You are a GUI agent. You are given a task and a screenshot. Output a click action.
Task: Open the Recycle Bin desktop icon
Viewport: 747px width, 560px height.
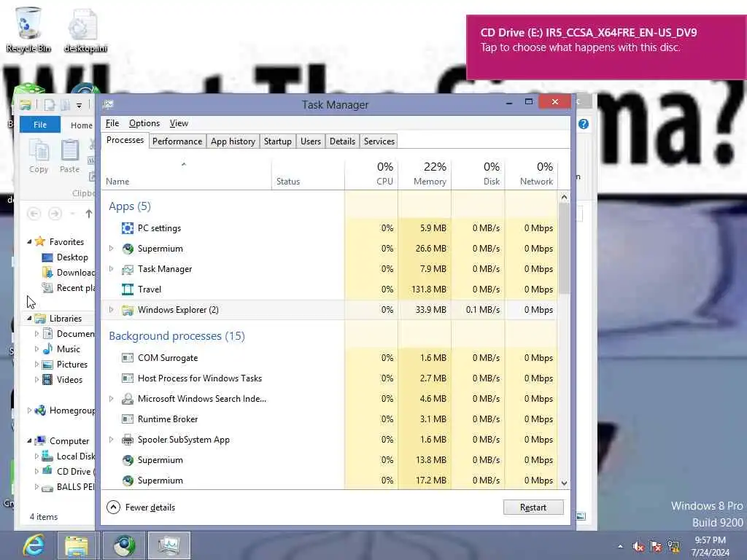point(28,30)
